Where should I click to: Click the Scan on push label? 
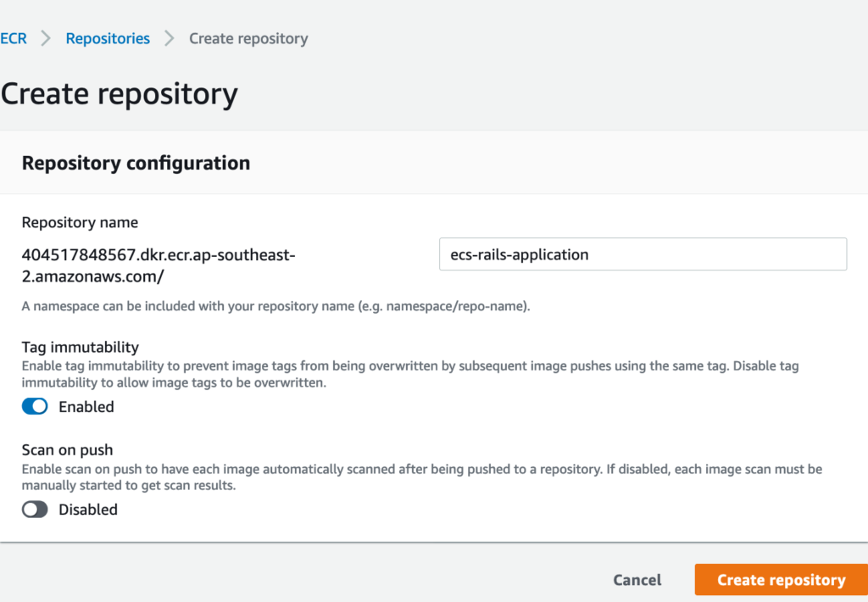[68, 449]
